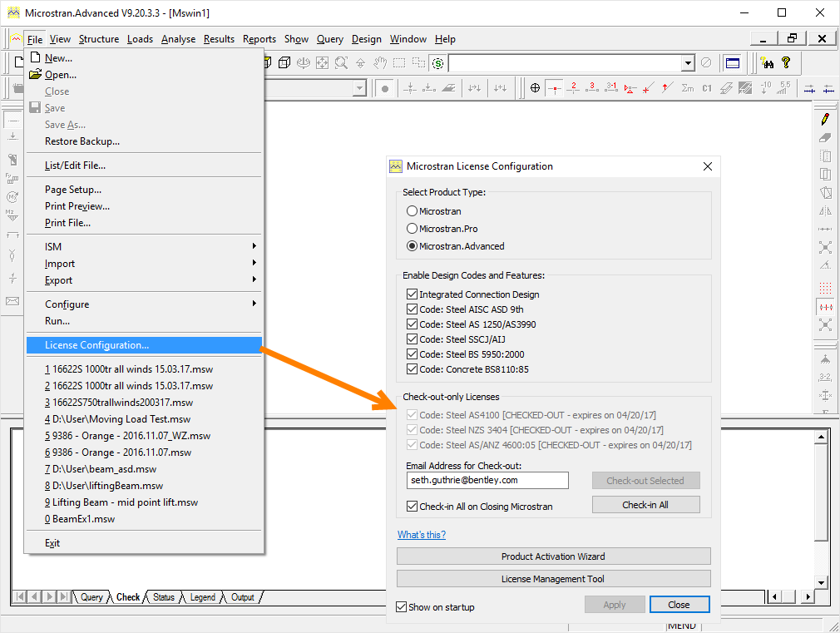Image resolution: width=840 pixels, height=633 pixels.
Task: Switch to the Legend output tab
Action: pyautogui.click(x=202, y=597)
